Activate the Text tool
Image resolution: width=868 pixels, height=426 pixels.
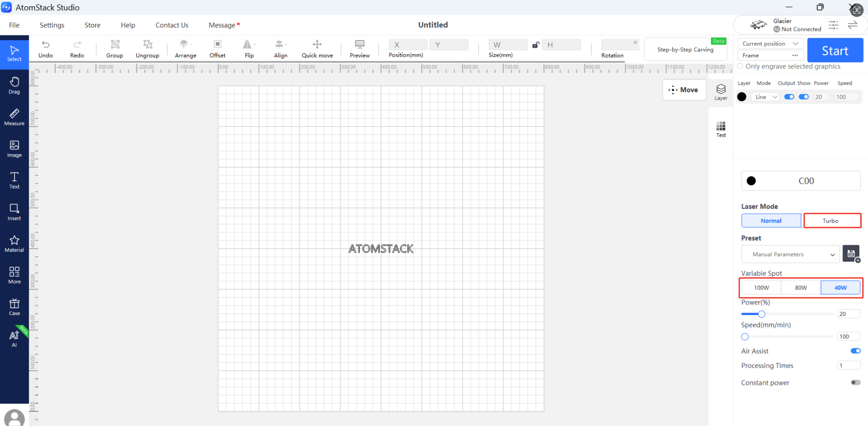click(x=15, y=180)
